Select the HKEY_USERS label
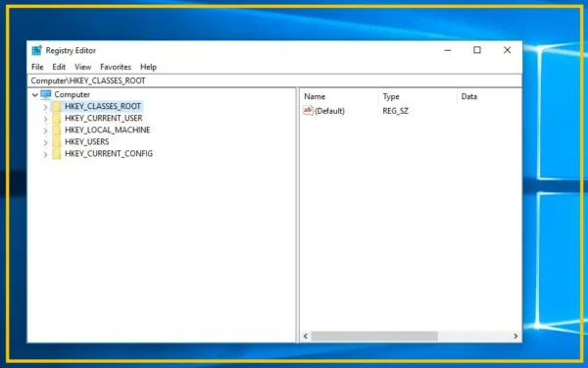 (x=86, y=142)
